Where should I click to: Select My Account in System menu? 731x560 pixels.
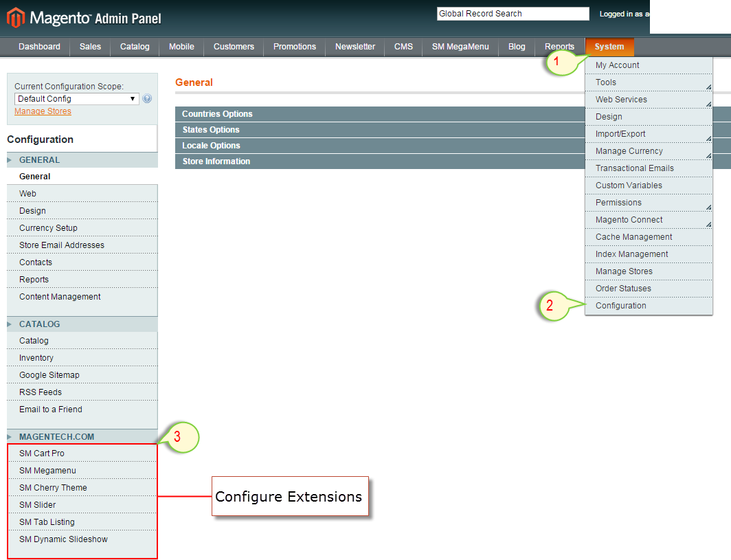click(649, 65)
